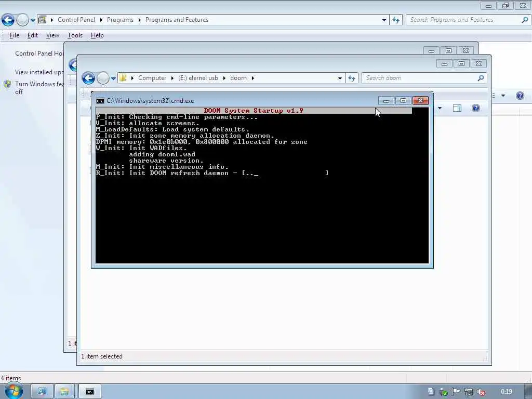
Task: Click DOOM System Startup v1.9 banner text
Action: coord(254,111)
